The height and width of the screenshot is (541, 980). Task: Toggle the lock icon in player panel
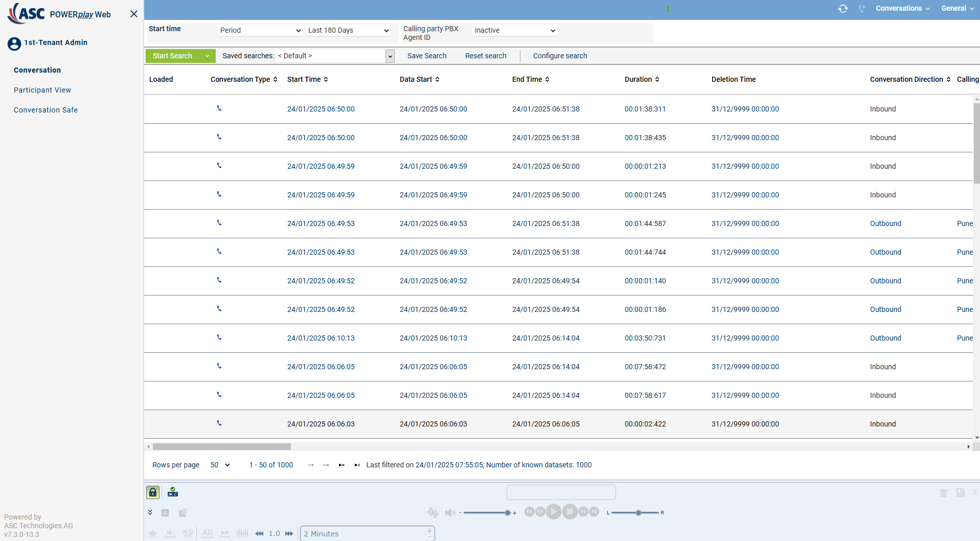coord(153,492)
